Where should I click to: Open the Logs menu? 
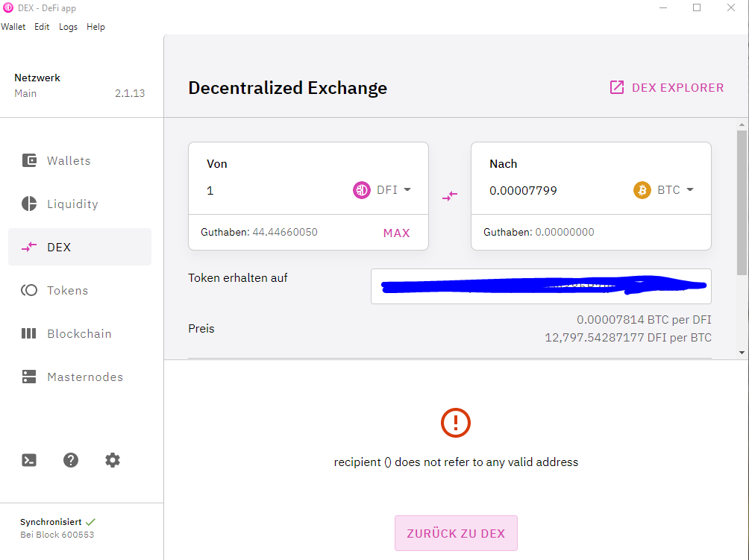(69, 27)
